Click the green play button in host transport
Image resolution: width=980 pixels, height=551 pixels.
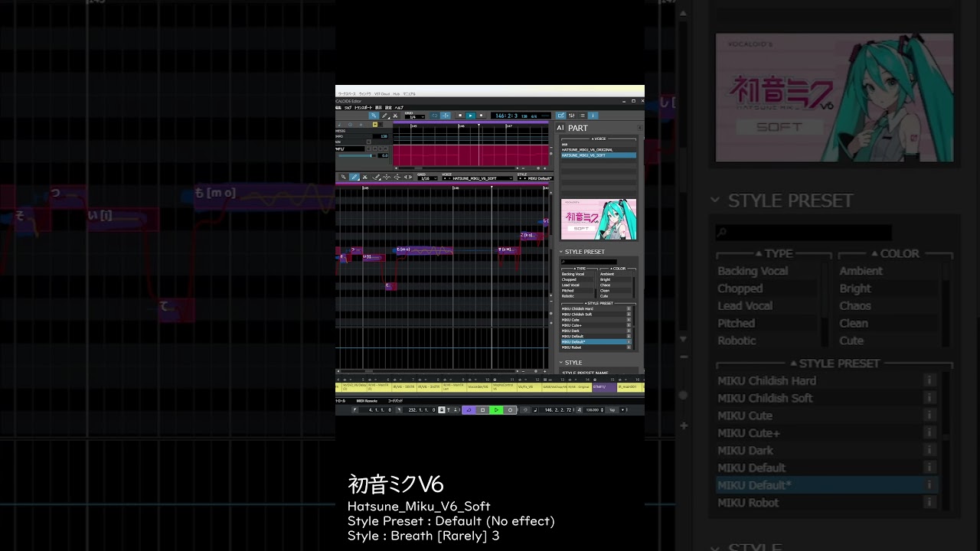[x=496, y=410]
